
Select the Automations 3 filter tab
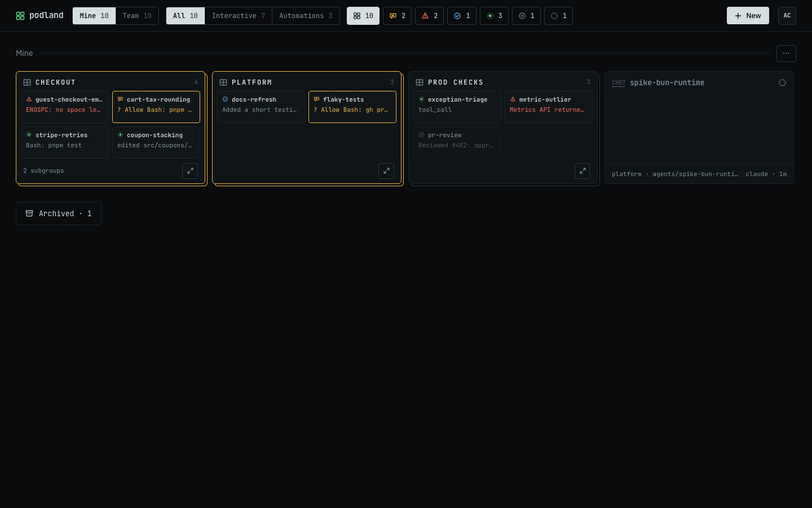pyautogui.click(x=306, y=16)
